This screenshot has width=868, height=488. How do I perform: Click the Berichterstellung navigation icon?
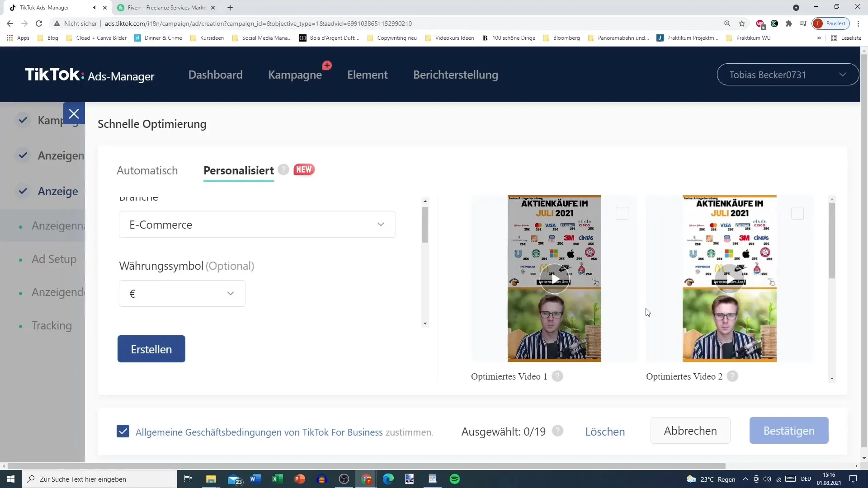(x=455, y=74)
